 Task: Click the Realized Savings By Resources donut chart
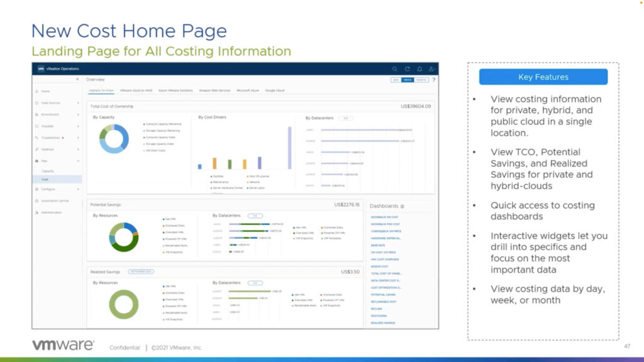[x=124, y=305]
